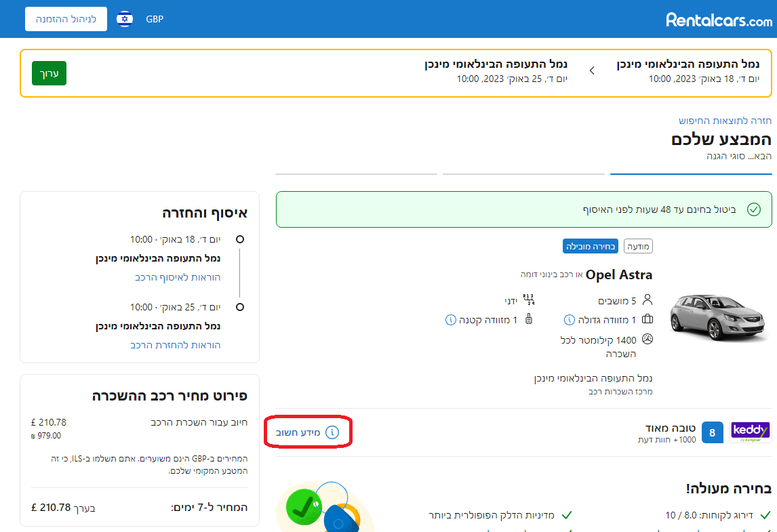This screenshot has height=532, width=777.
Task: Click the pickup circle marker next to 18 באוק׳
Action: tap(240, 239)
